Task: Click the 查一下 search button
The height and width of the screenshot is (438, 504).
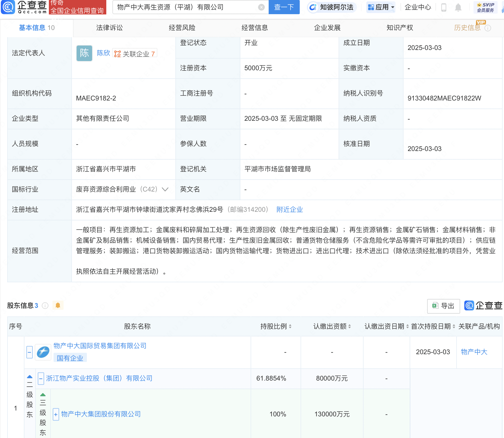Action: tap(284, 7)
